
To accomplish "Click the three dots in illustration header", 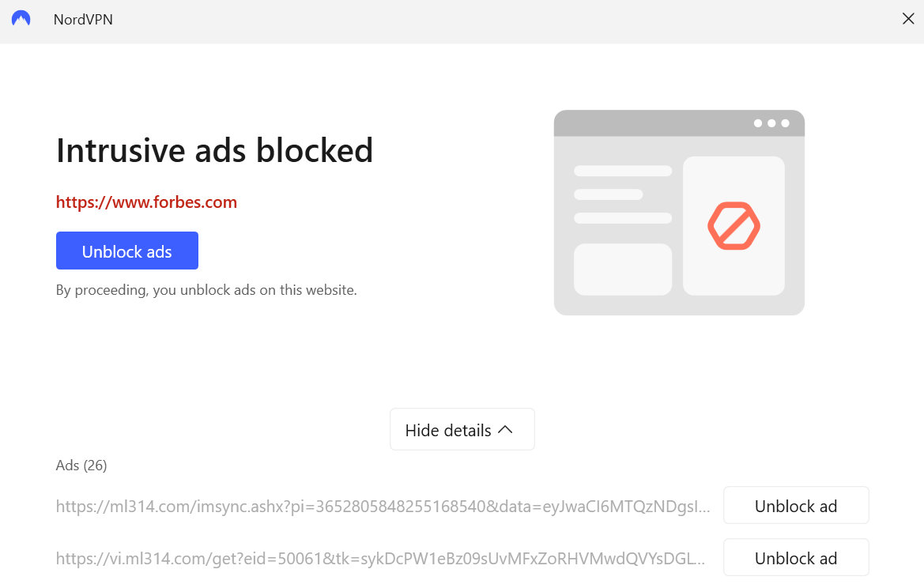I will (x=771, y=123).
